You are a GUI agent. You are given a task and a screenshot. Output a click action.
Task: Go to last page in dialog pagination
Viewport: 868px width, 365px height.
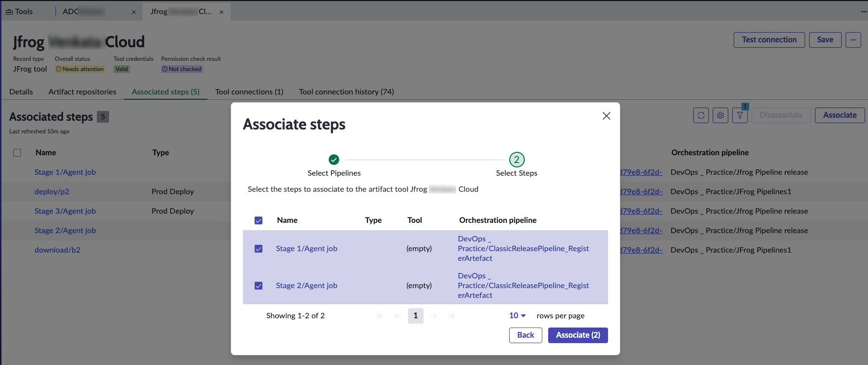click(x=451, y=316)
